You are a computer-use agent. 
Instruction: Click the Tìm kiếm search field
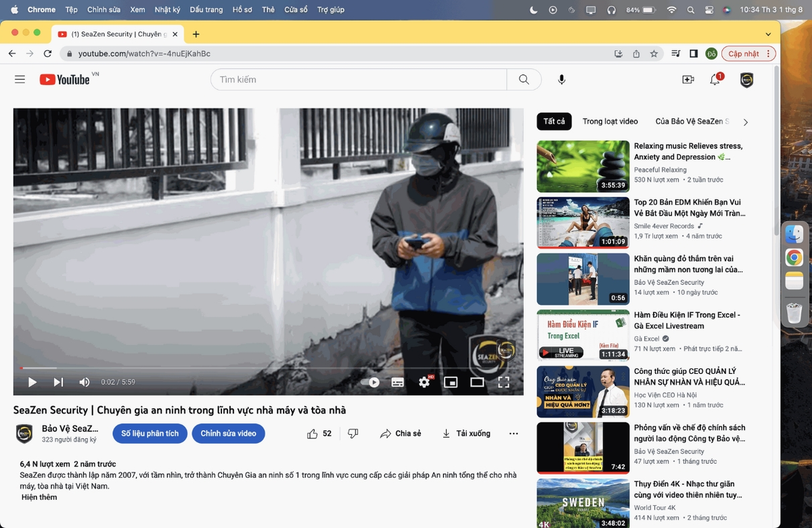tap(359, 79)
